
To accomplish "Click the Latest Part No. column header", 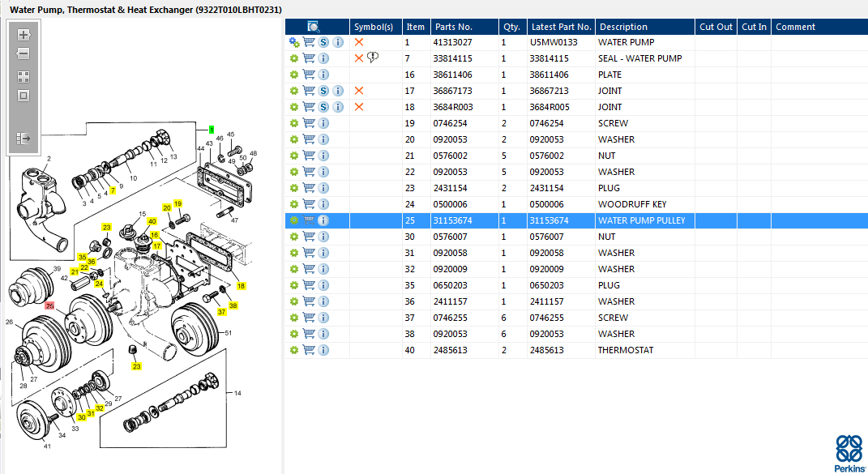I will click(561, 27).
